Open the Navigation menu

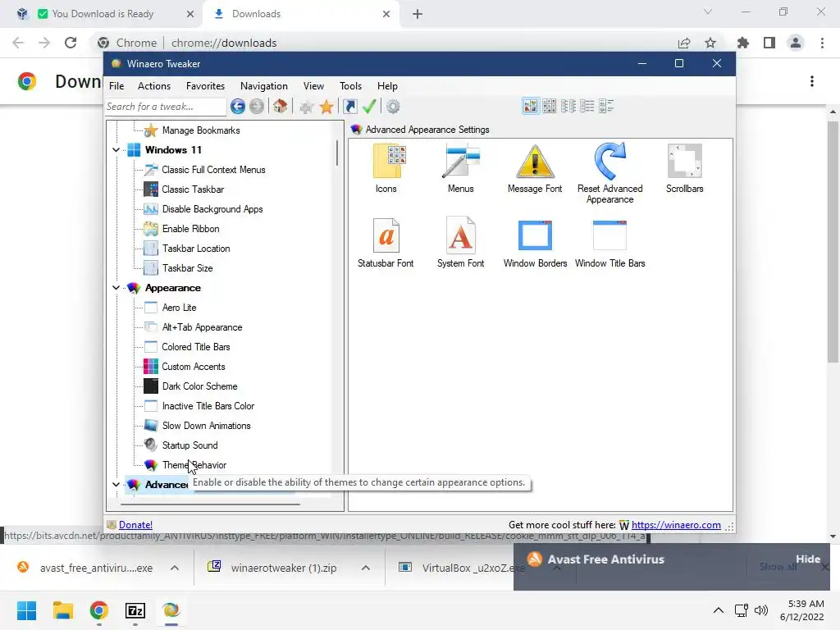(264, 86)
